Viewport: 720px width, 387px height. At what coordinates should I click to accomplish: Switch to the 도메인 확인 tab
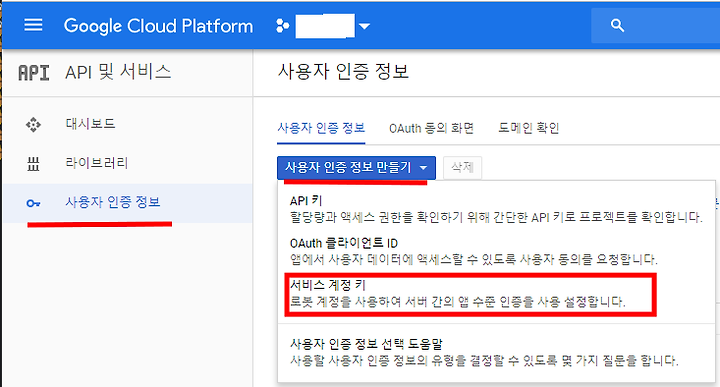pyautogui.click(x=529, y=128)
